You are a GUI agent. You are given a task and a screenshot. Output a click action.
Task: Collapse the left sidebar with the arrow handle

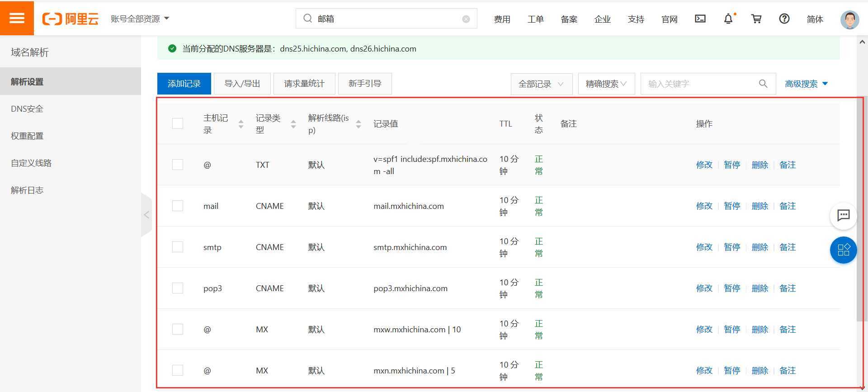point(146,215)
